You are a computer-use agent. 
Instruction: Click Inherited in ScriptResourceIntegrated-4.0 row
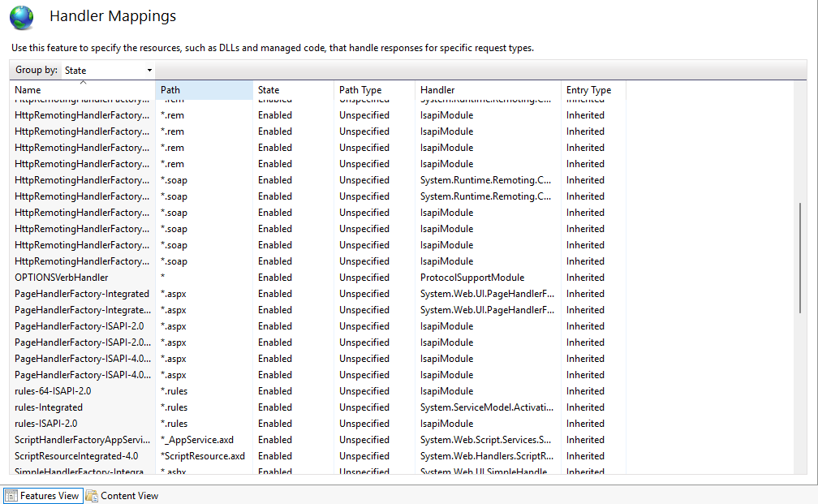585,455
